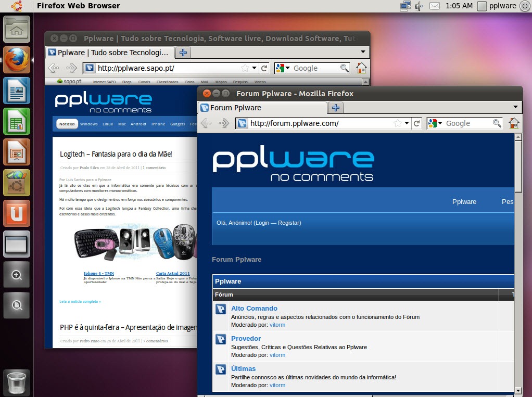Select the Forum Pplware tab
532x397 pixels.
[262, 108]
